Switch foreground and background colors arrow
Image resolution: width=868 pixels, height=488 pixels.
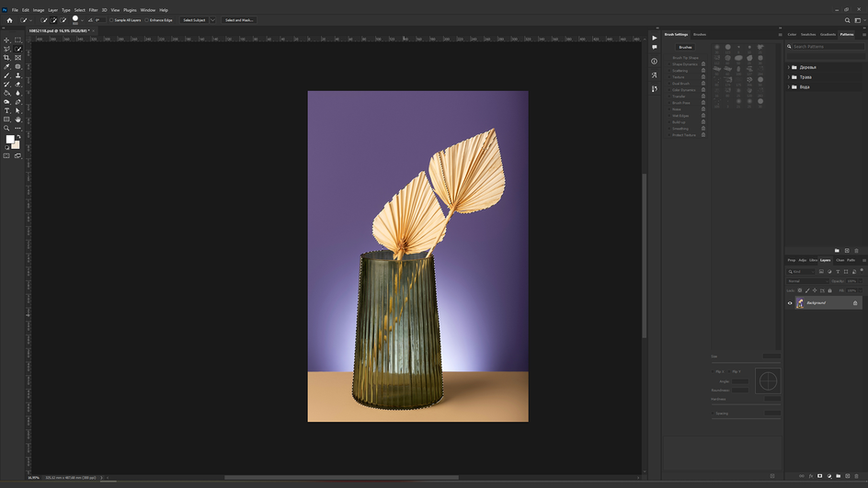pos(18,136)
